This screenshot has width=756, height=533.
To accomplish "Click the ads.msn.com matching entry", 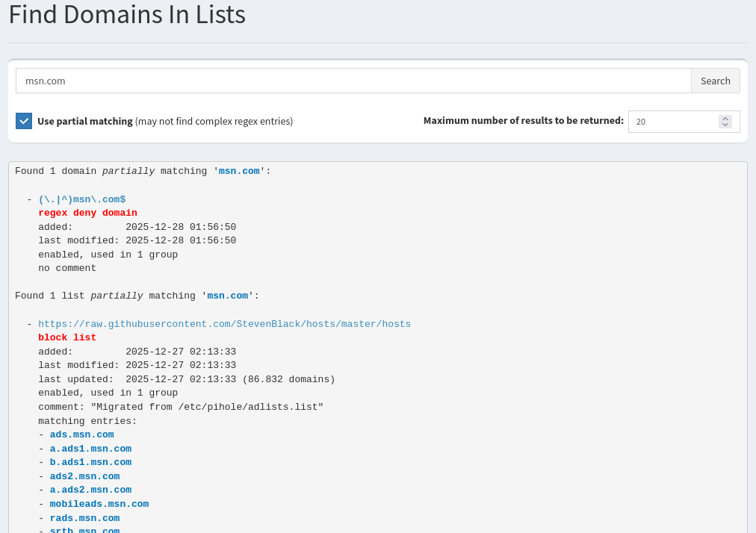I will (81, 434).
